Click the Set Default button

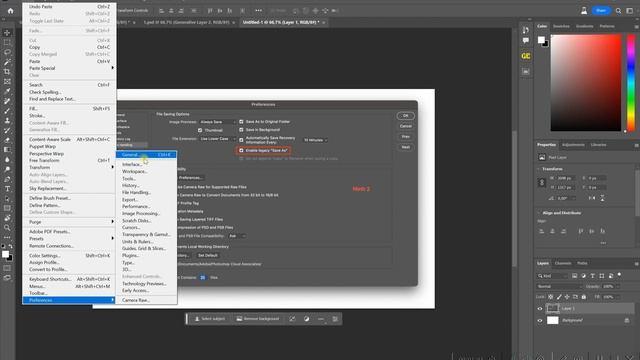[208, 256]
